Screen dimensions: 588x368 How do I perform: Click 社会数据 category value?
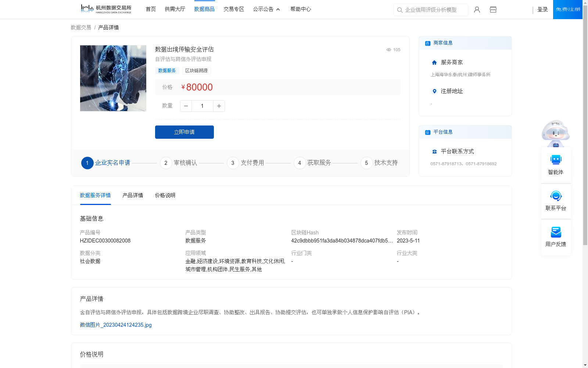[x=90, y=261]
